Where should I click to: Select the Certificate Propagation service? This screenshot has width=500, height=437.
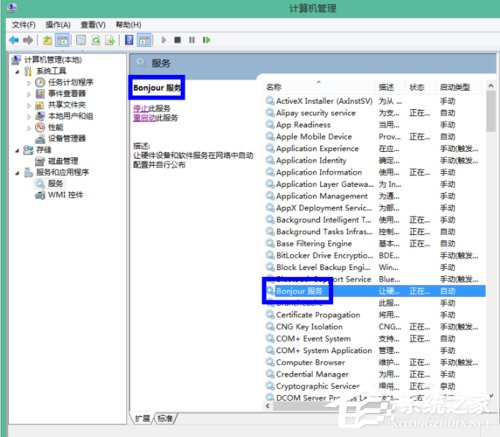click(318, 315)
